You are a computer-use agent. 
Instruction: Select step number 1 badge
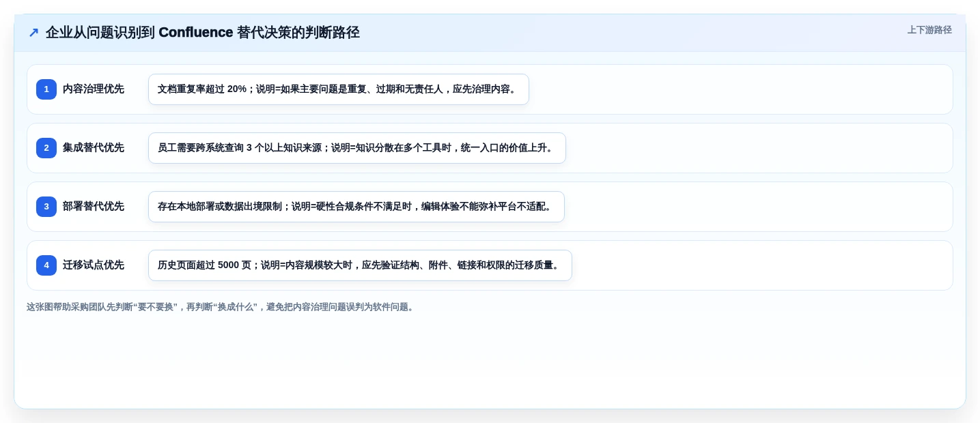click(46, 89)
